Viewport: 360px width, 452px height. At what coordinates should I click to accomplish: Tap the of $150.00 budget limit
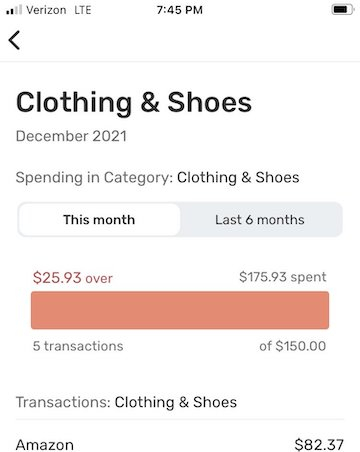click(x=293, y=346)
